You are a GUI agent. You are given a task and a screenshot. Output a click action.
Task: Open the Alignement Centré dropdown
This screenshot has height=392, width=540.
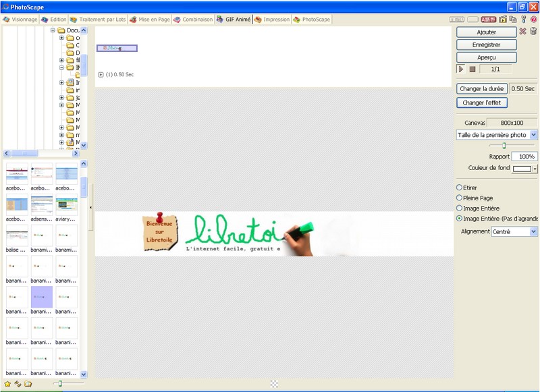click(533, 231)
